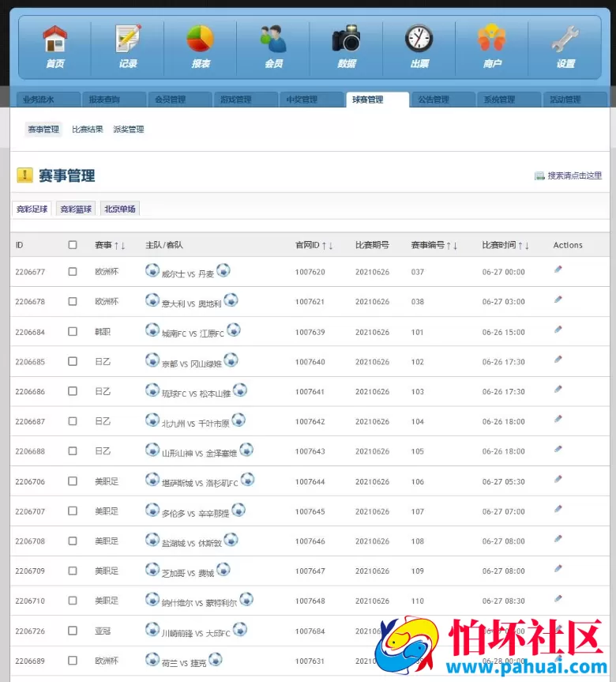The image size is (616, 682).
Task: Open the 设置 wrench icon
Action: [x=565, y=40]
